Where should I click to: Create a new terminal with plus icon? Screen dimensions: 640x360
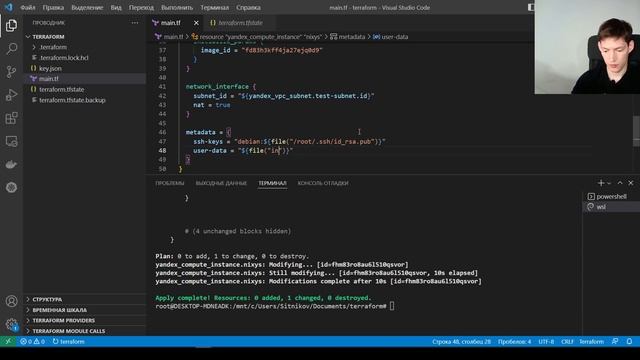click(600, 183)
